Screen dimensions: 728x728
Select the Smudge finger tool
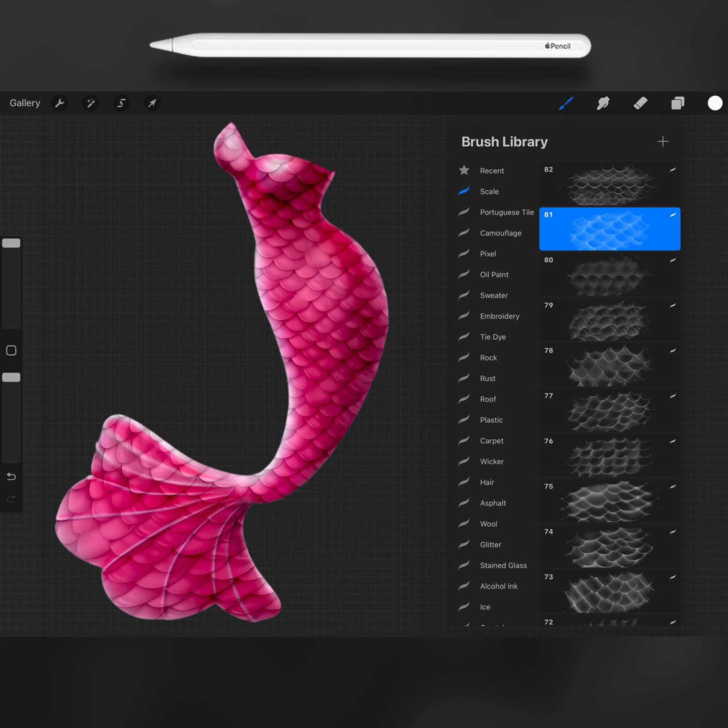[603, 103]
